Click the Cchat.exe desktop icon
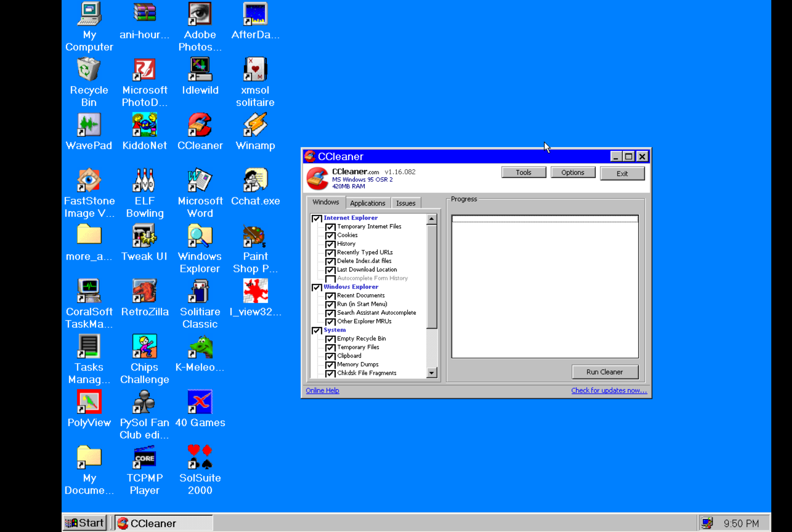Image resolution: width=792 pixels, height=532 pixels. pos(255,180)
